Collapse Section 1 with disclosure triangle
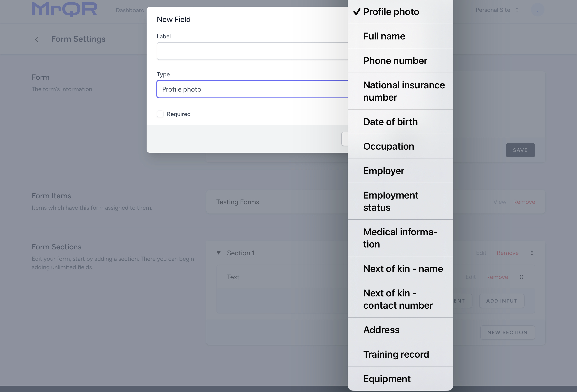577x392 pixels. pyautogui.click(x=218, y=253)
